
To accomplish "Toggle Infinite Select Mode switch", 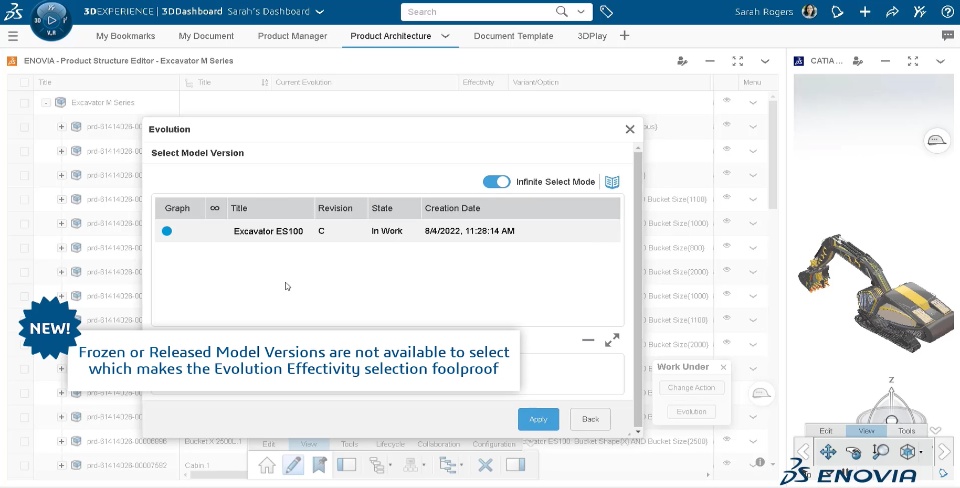I will (497, 182).
